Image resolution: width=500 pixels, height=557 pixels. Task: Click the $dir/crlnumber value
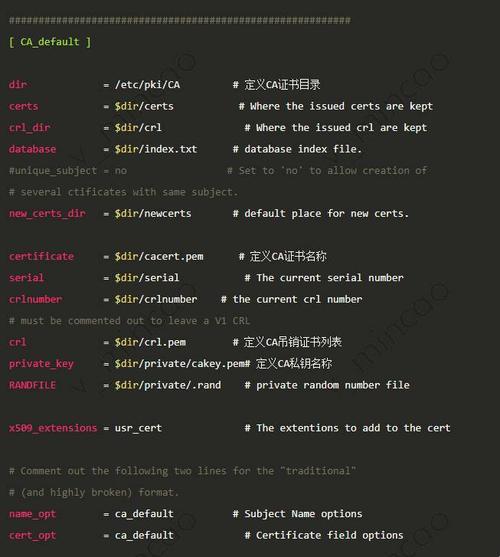156,299
